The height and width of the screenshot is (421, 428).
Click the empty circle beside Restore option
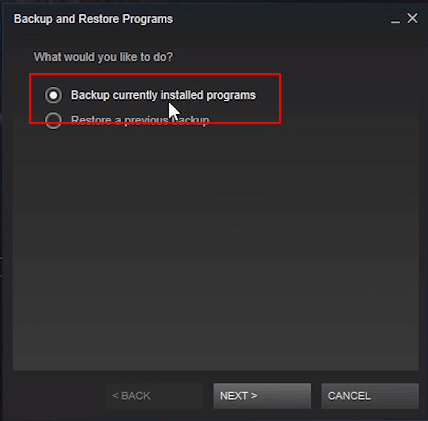[x=53, y=120]
